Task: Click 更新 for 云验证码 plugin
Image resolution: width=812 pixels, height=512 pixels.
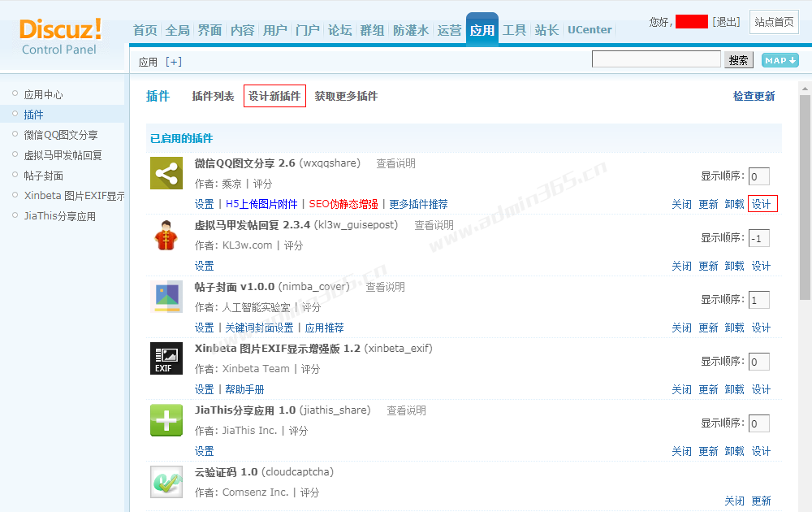Action: [x=761, y=501]
